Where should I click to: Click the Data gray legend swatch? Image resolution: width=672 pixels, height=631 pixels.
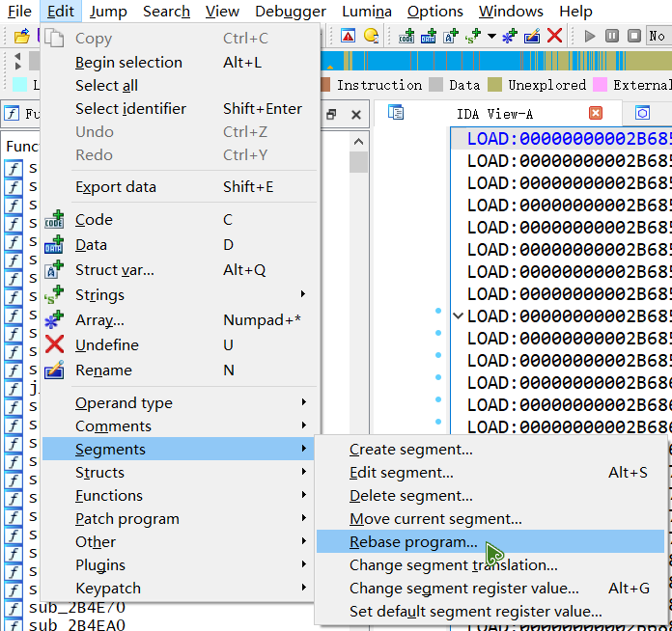point(435,84)
